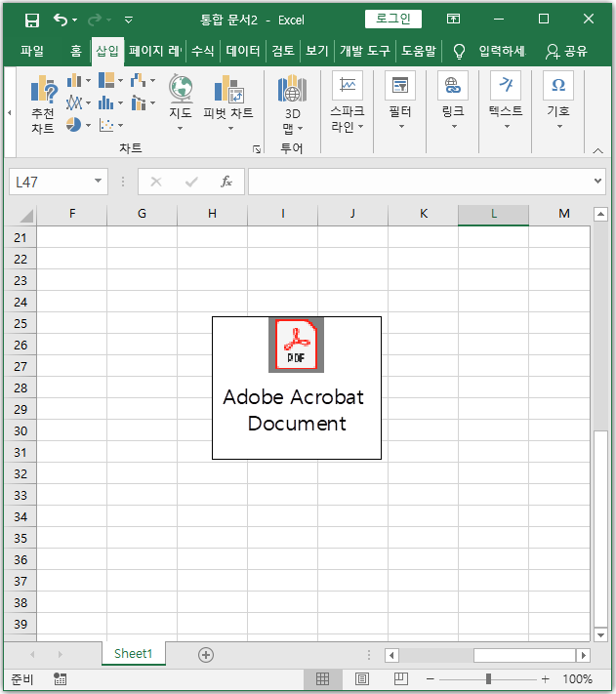
Task: Insert hierarchy treemap chart icon
Action: [106, 81]
